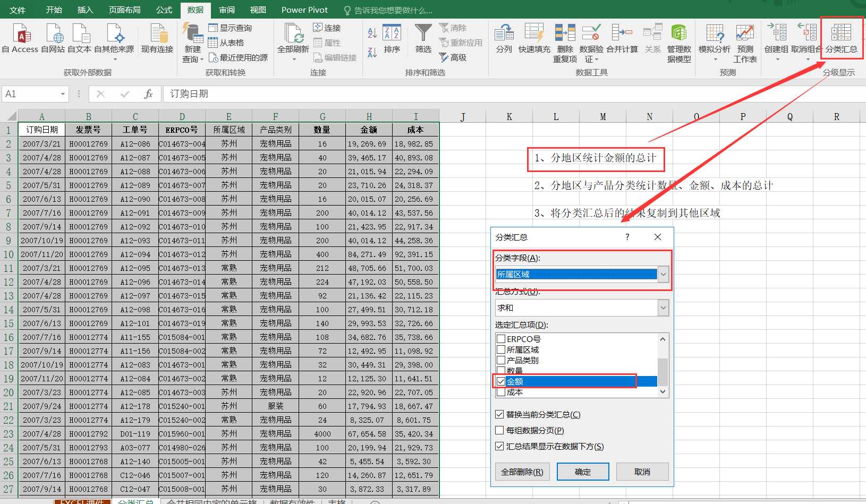Switch to the 页面布局 tab
The width and height of the screenshot is (866, 504).
125,10
